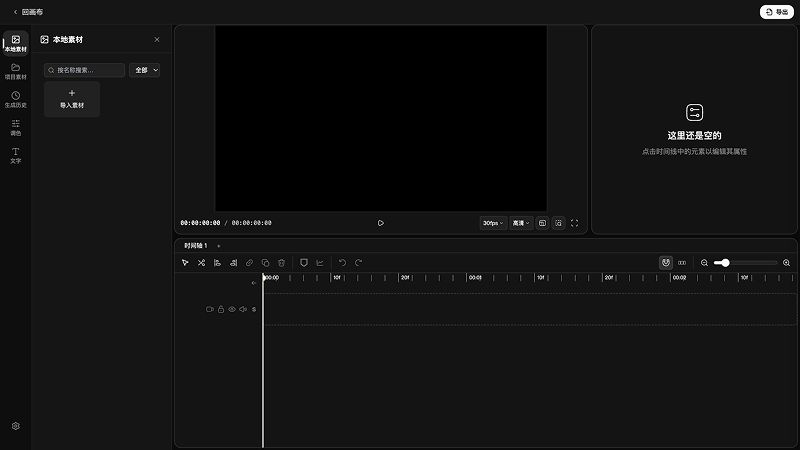Click the trim left of playhead icon
This screenshot has width=800, height=450.
pos(217,263)
